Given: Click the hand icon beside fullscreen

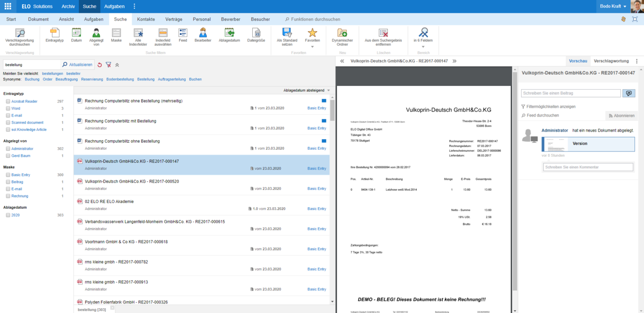Looking at the screenshot, I should coord(624,19).
